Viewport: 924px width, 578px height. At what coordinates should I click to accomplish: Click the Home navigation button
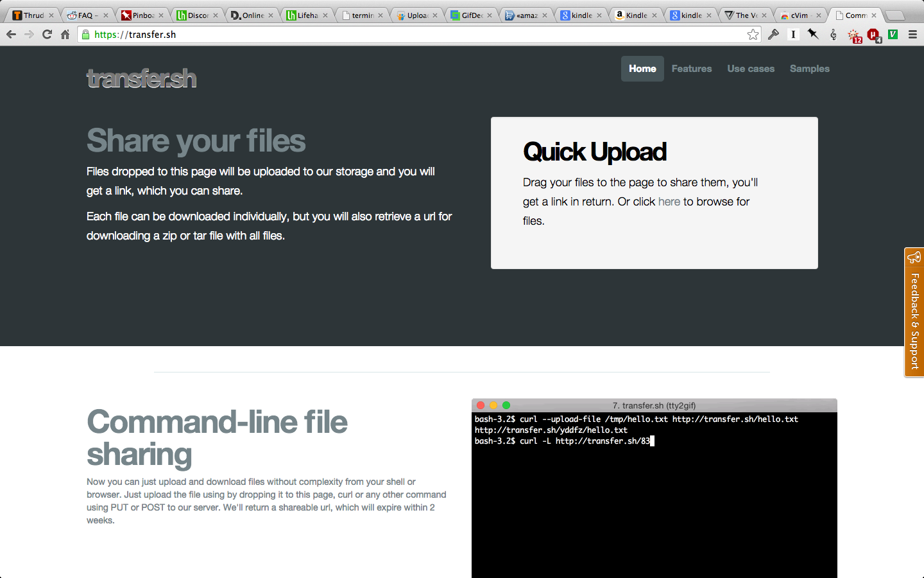click(x=642, y=69)
